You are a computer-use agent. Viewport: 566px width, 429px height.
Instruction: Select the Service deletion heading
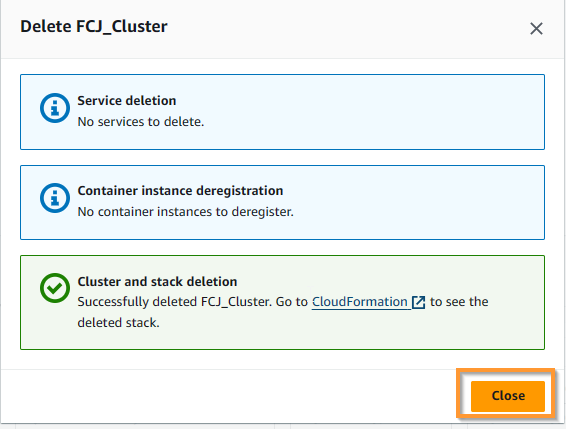(127, 101)
